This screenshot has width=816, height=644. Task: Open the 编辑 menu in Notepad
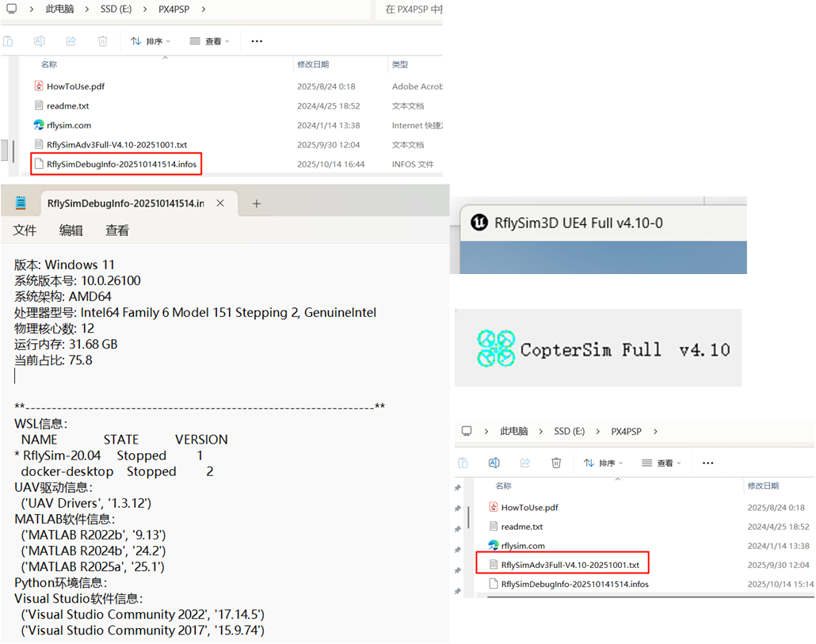(x=71, y=230)
